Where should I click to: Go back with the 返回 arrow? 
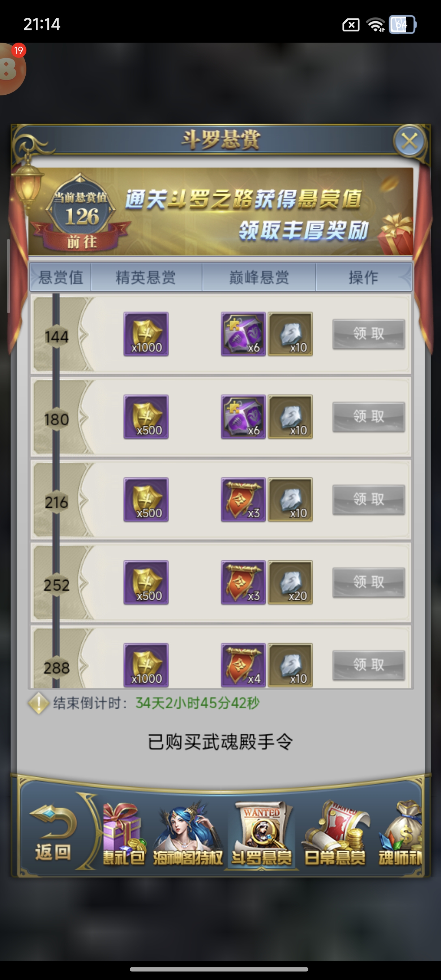[53, 833]
